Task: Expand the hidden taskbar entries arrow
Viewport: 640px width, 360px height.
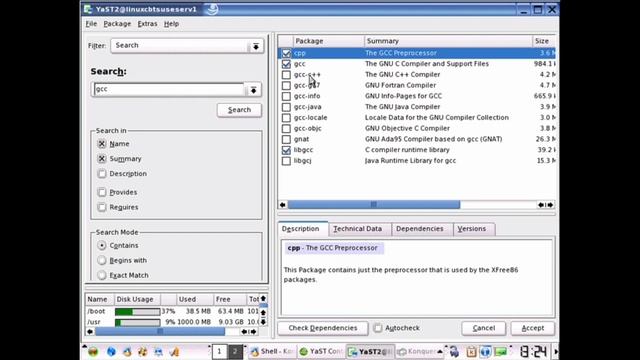Action: coord(440,351)
